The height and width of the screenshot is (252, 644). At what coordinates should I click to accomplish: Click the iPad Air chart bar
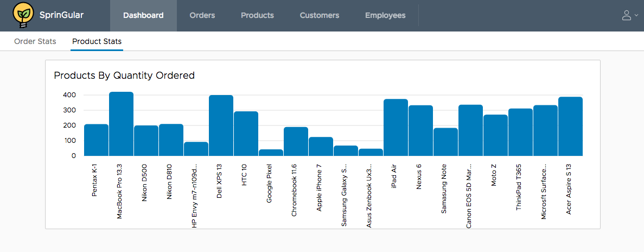click(396, 128)
